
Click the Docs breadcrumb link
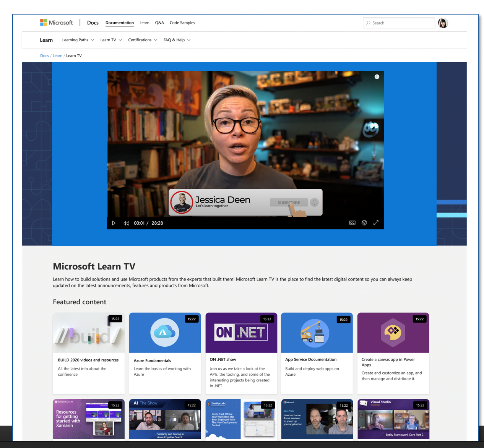coord(44,56)
